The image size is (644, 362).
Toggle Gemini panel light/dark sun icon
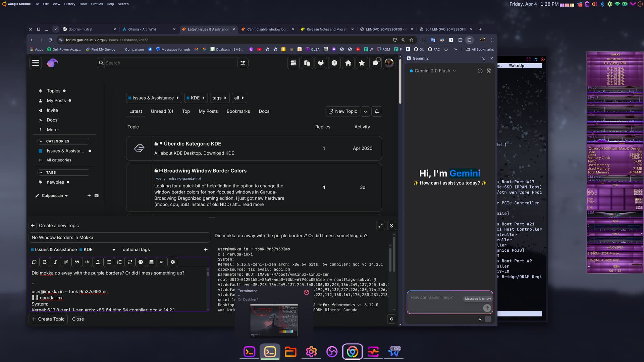(x=480, y=319)
